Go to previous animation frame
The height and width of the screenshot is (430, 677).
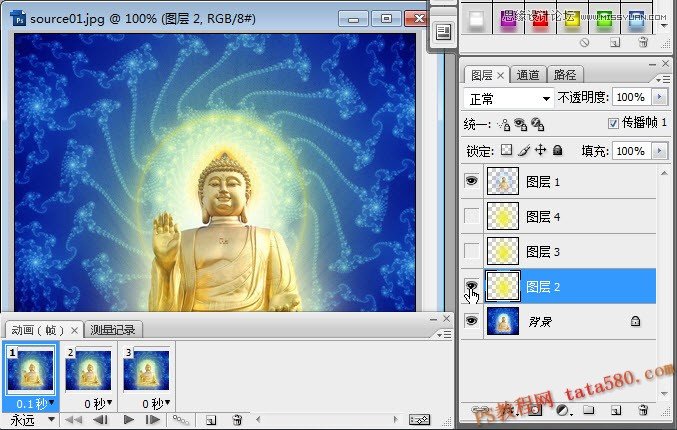[100, 420]
